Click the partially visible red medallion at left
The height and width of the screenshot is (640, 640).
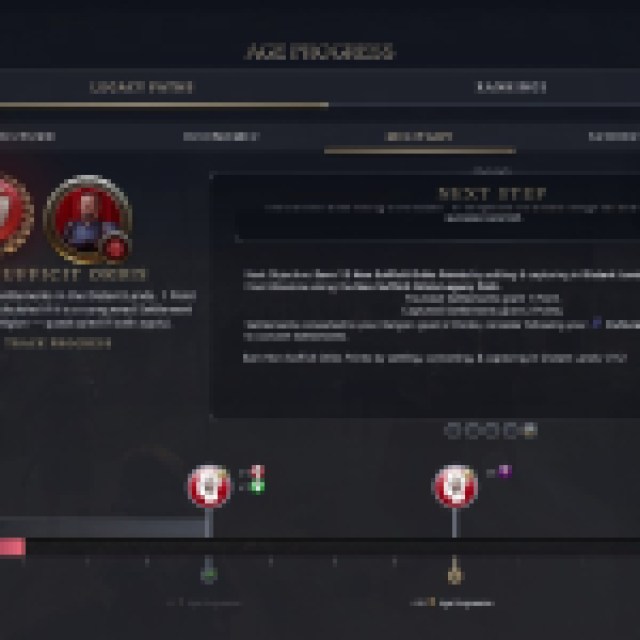(15, 214)
